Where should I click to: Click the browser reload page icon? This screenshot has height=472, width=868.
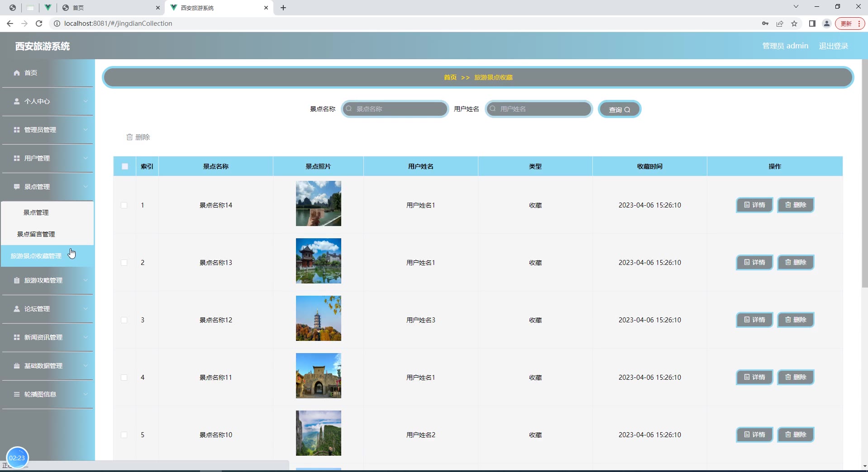(x=39, y=24)
